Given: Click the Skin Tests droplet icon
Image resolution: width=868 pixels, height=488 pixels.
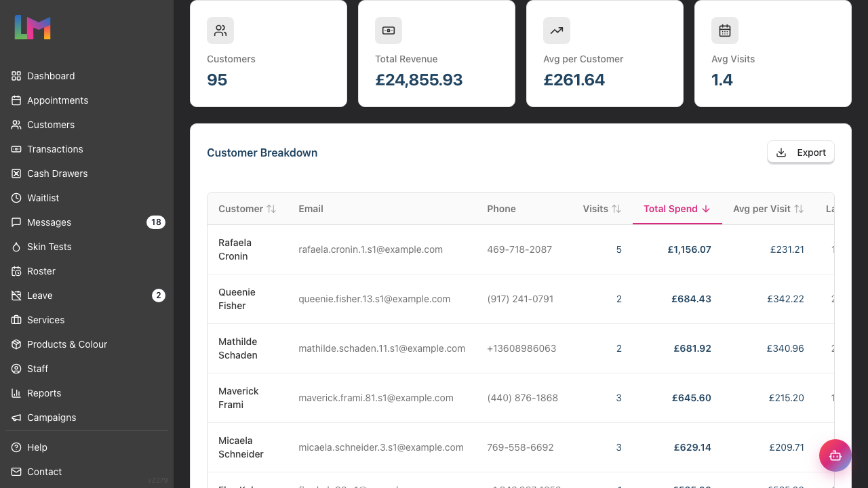Looking at the screenshot, I should (x=16, y=247).
